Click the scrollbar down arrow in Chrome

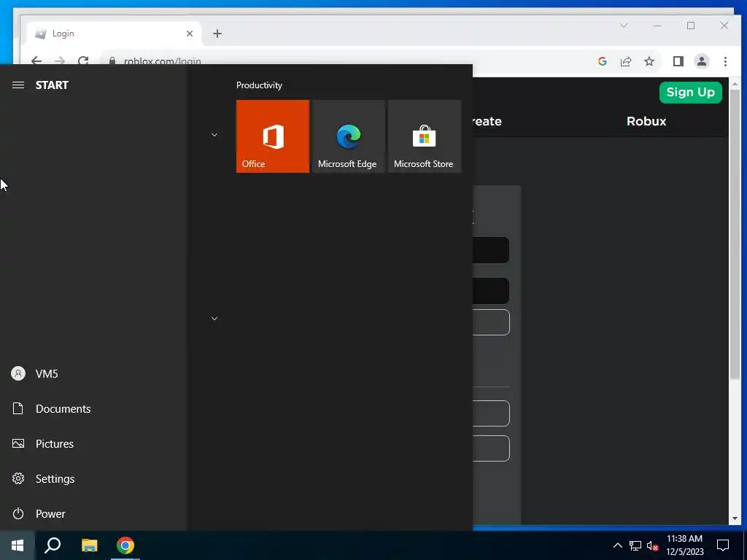(x=735, y=518)
